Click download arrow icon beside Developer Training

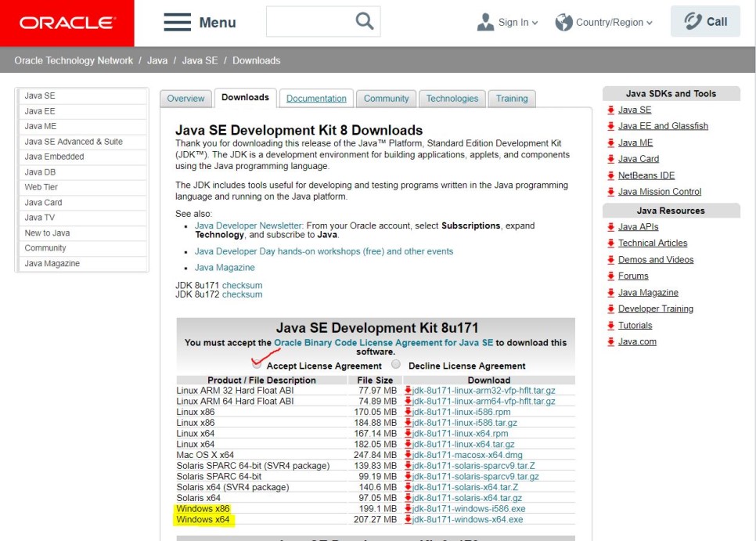pyautogui.click(x=611, y=308)
